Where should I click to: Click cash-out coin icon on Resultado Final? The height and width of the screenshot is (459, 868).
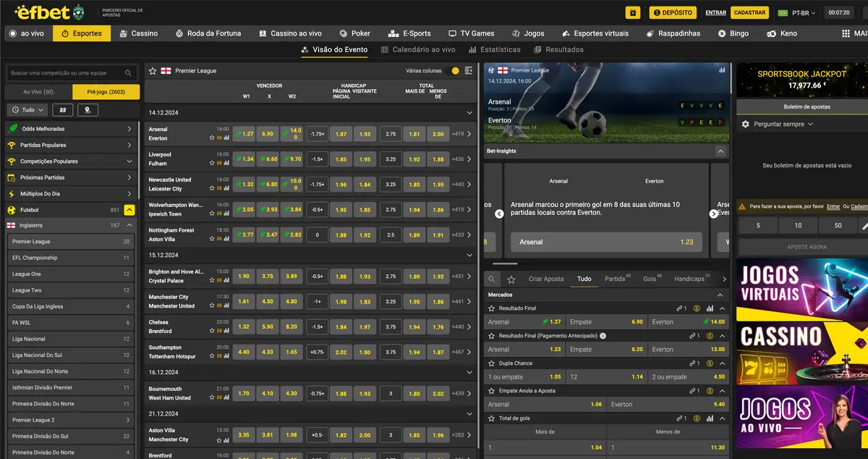[697, 308]
